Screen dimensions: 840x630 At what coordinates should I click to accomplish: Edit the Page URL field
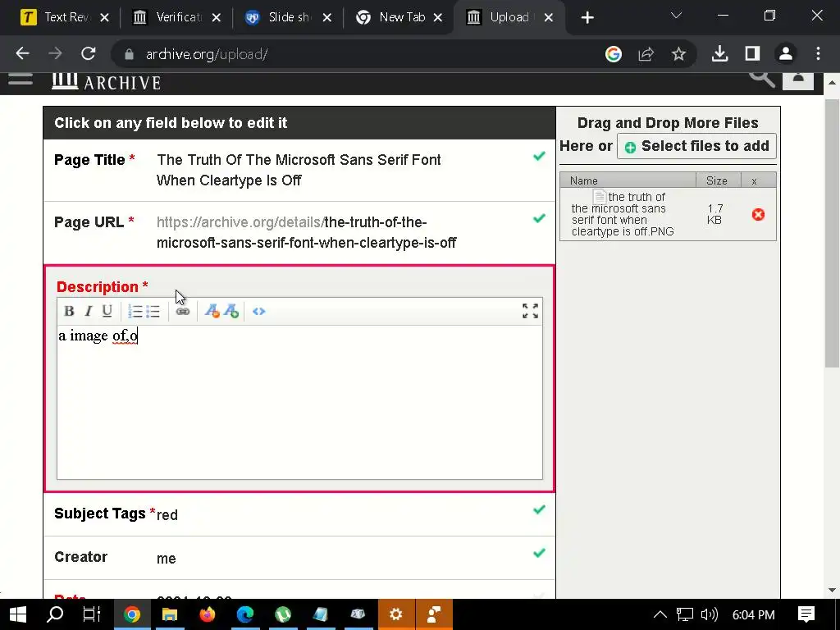(299, 232)
